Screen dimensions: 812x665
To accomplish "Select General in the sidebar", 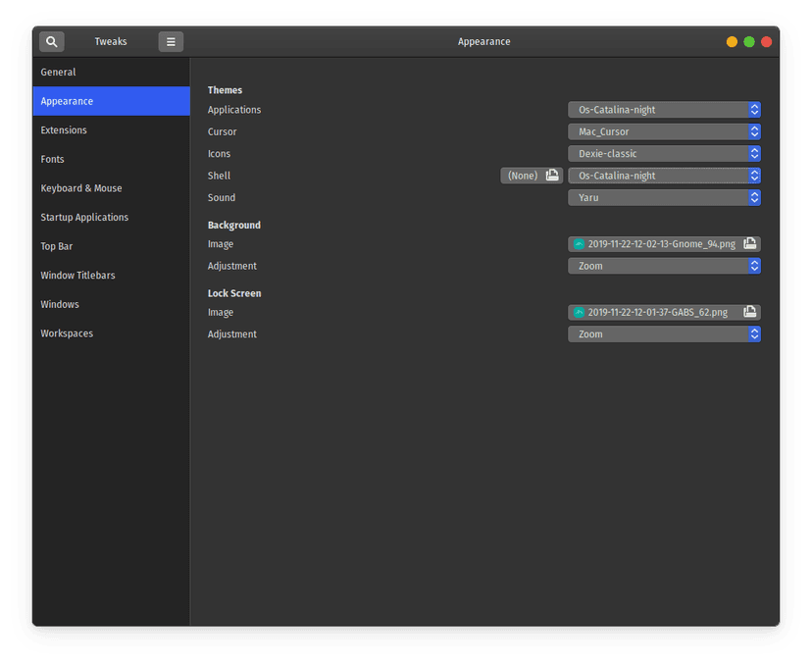I will point(112,72).
